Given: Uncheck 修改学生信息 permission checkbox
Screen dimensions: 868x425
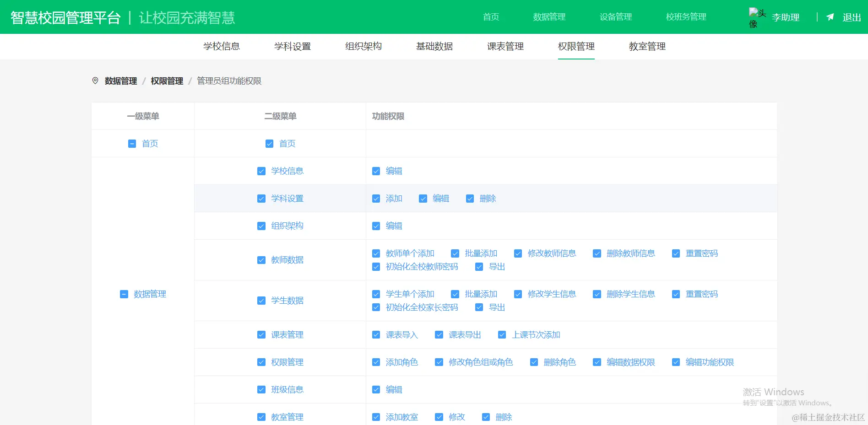Looking at the screenshot, I should pyautogui.click(x=518, y=294).
